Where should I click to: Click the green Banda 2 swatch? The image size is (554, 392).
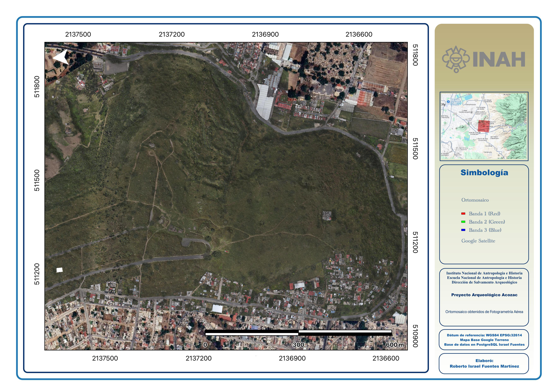pos(463,222)
